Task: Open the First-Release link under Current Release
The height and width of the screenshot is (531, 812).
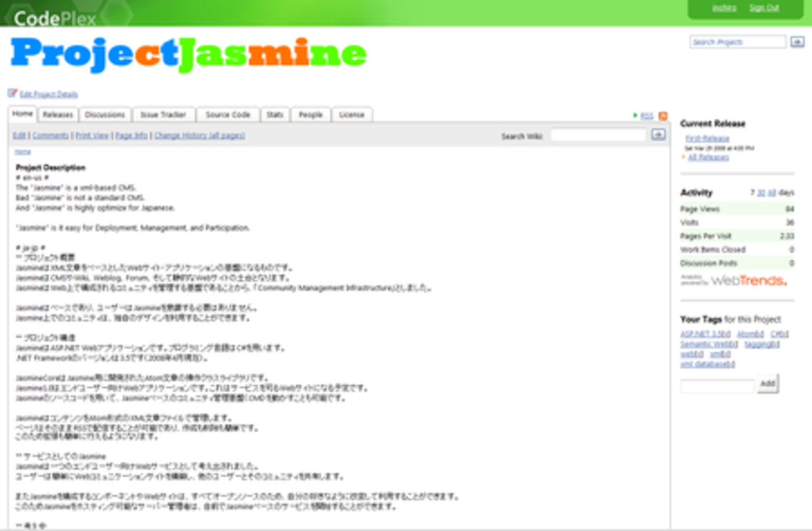Action: coord(708,138)
